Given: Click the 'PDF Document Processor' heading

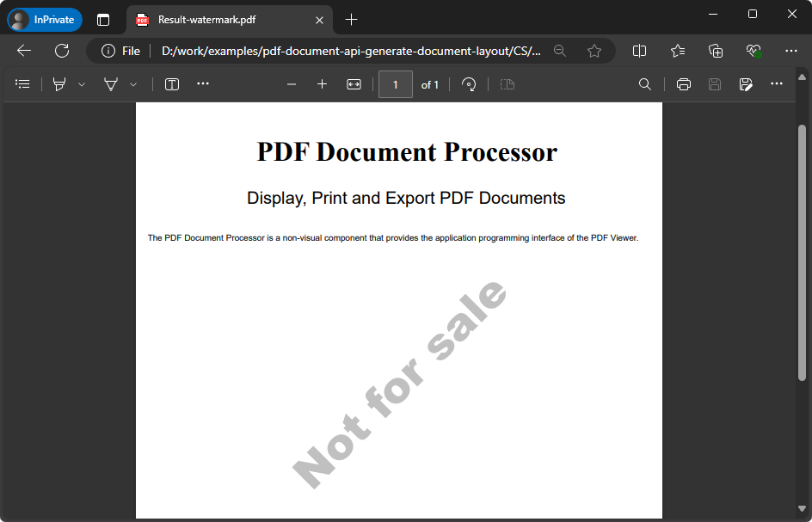Looking at the screenshot, I should pos(407,152).
